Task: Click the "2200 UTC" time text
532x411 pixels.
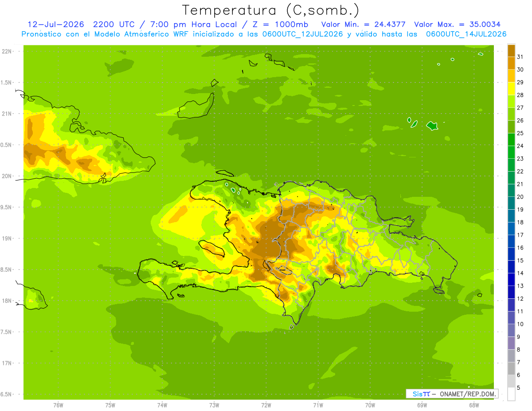Action: (113, 24)
